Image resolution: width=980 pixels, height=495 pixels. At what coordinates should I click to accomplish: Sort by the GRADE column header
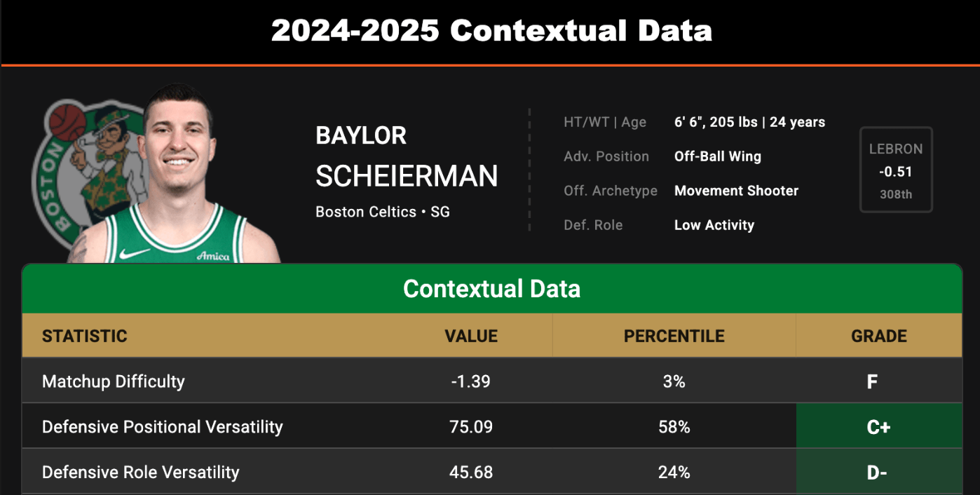879,336
